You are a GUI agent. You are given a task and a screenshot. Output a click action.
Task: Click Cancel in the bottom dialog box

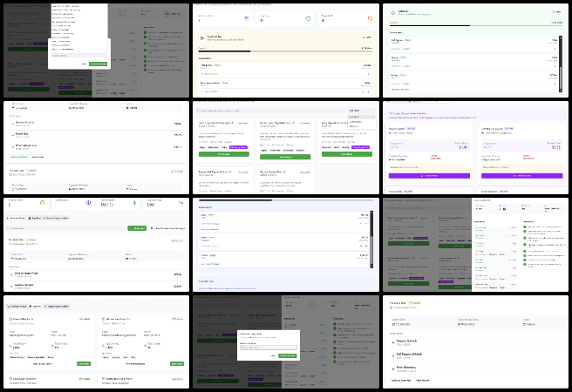tap(271, 355)
